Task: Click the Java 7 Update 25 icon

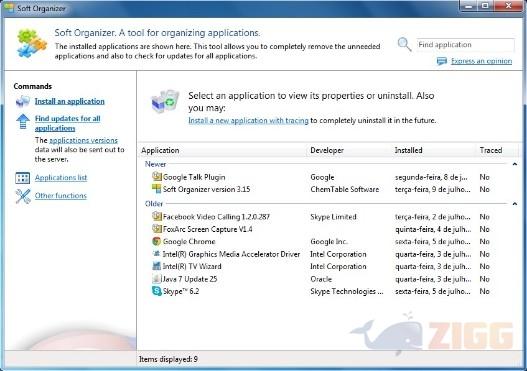Action: tap(157, 279)
